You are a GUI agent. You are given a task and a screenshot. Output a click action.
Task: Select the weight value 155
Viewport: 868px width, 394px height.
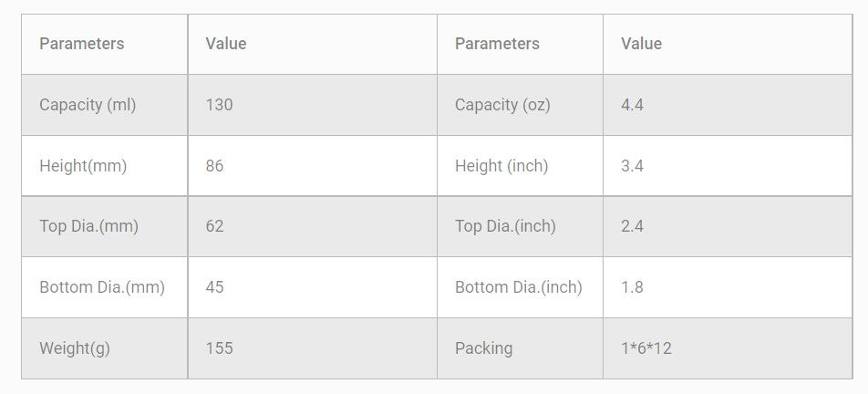coord(219,348)
